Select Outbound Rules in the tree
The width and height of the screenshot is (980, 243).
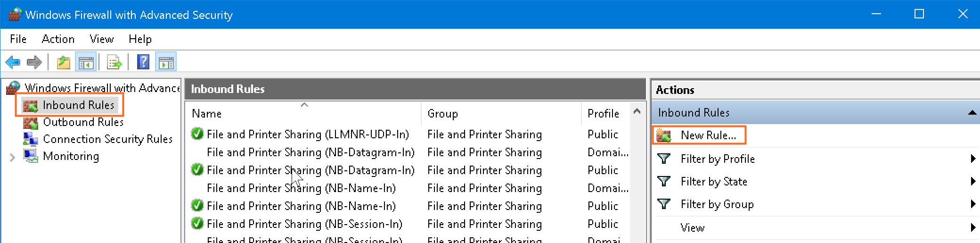click(83, 122)
